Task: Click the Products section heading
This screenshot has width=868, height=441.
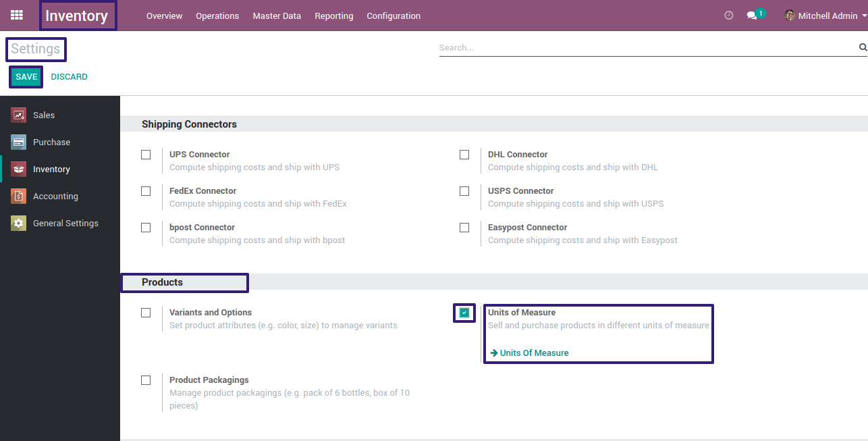Action: point(162,282)
